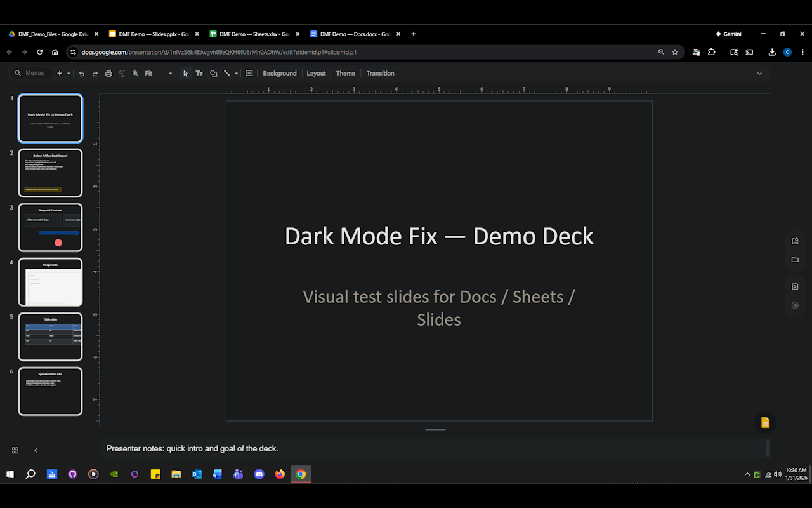This screenshot has height=508, width=812.
Task: Switch to DMF_Demo_Files Google Drive tab
Action: 53,34
